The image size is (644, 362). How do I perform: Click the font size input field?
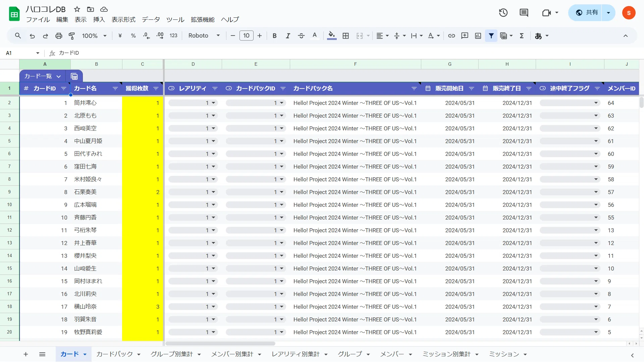click(x=247, y=36)
